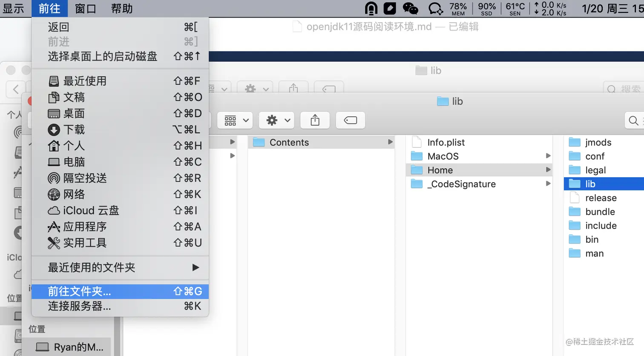Expand the MacOS folder arrow
644x356 pixels.
[x=548, y=156]
